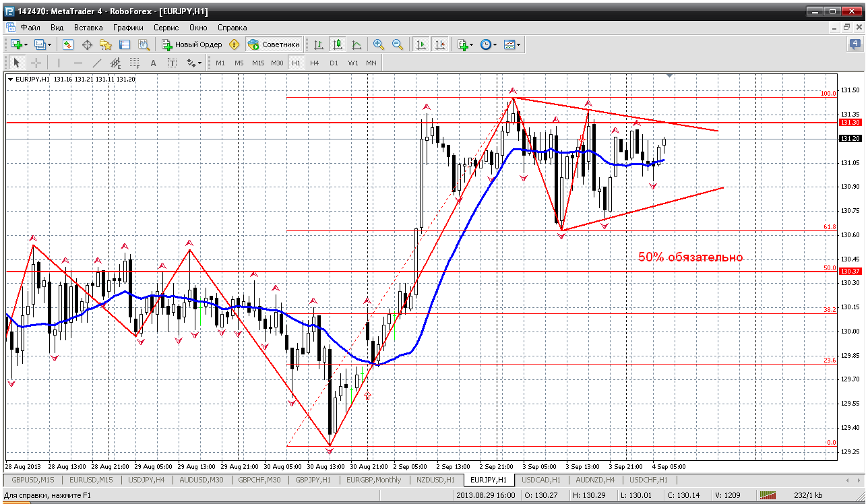This screenshot has width=868, height=504.
Task: Switch timeframe to MN
Action: click(371, 63)
